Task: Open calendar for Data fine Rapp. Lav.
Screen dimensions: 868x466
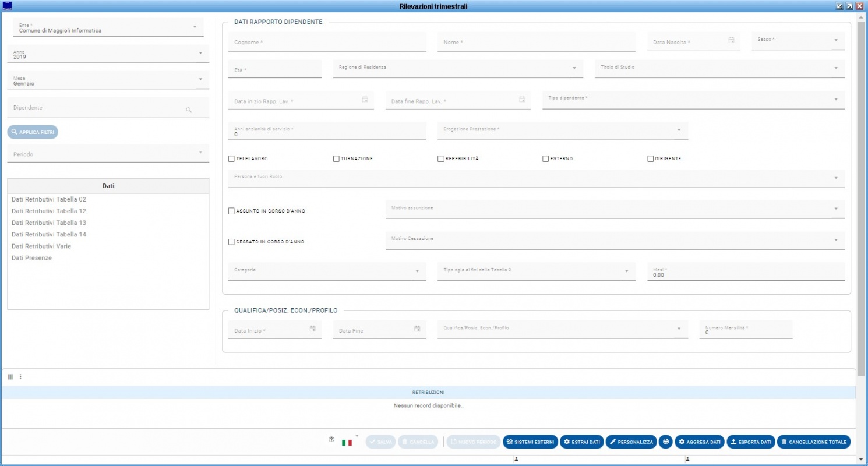Action: [522, 100]
